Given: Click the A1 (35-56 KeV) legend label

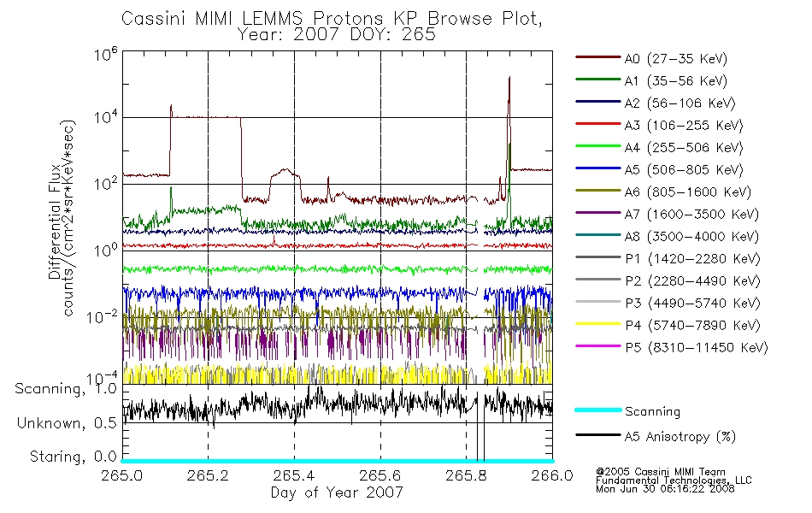Looking at the screenshot, I should [x=675, y=81].
